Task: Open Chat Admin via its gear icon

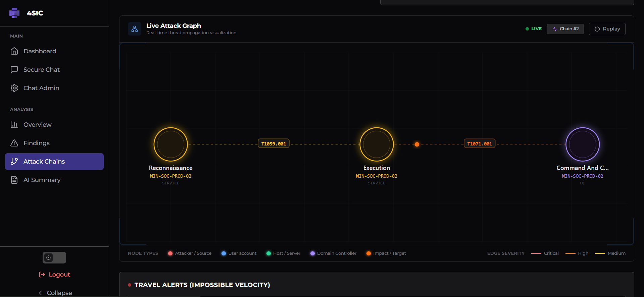Action: [14, 88]
